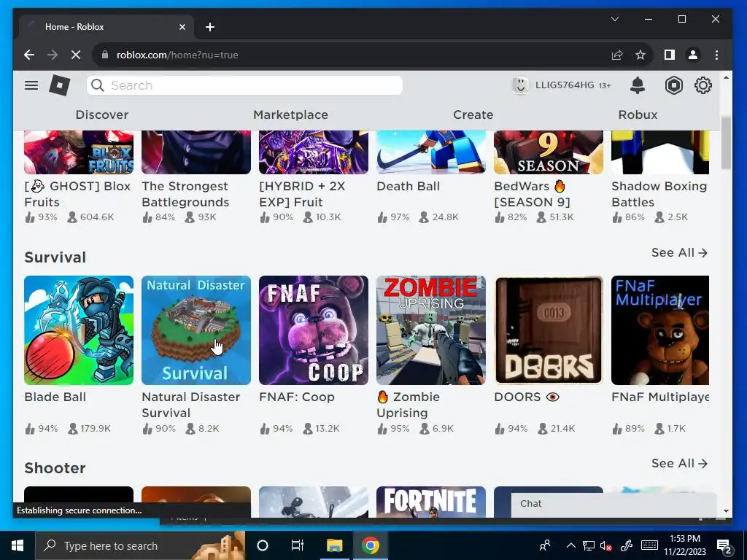Close the Home - Roblox tab
747x560 pixels.
coord(182,27)
